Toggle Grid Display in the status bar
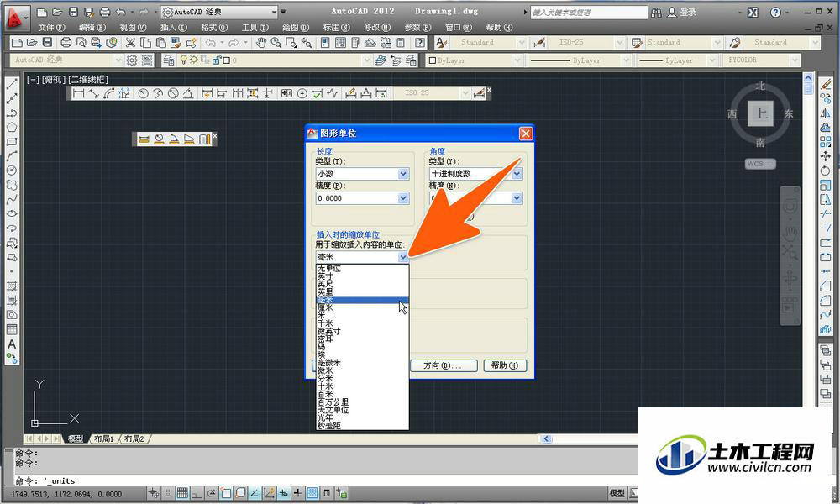840x504 pixels. coord(182,493)
